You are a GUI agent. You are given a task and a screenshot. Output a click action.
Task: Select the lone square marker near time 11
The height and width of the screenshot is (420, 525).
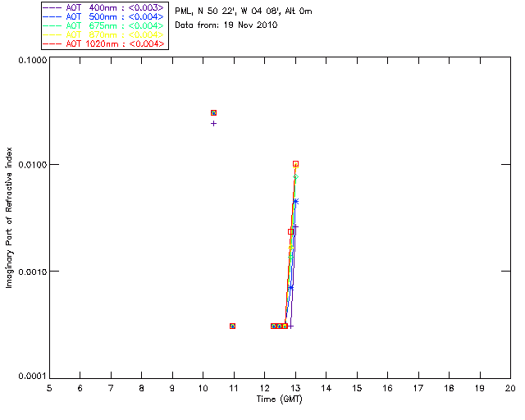[x=232, y=326]
